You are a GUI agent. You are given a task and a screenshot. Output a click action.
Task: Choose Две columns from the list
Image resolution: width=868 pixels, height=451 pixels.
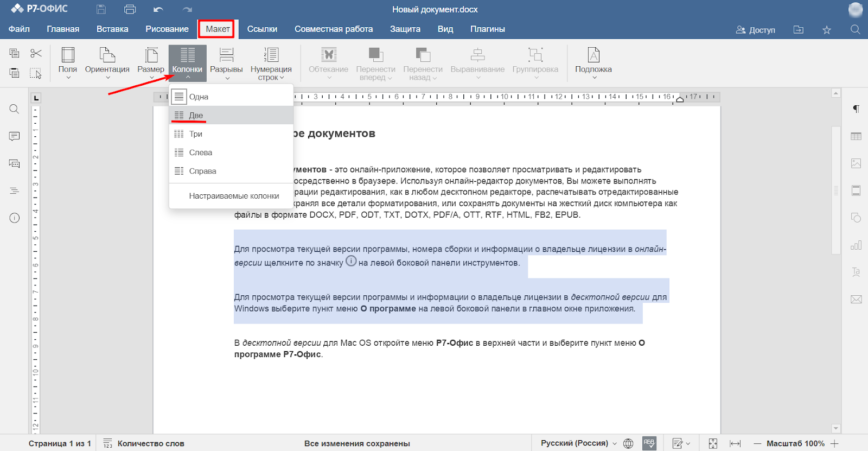pos(231,115)
